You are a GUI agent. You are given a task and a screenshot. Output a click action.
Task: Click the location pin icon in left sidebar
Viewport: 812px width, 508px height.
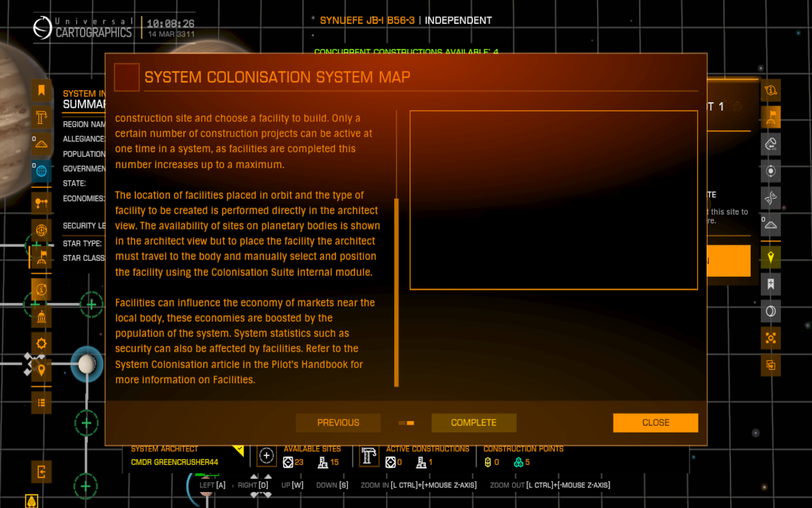[41, 370]
